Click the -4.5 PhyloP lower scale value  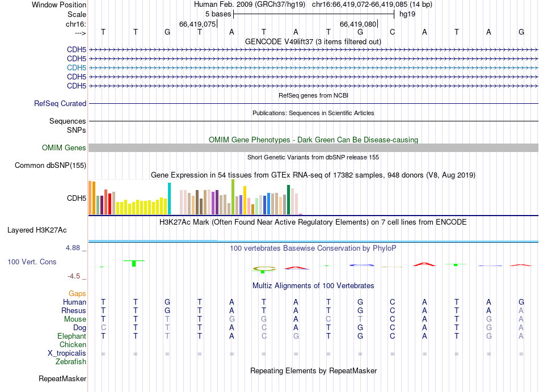coord(74,276)
